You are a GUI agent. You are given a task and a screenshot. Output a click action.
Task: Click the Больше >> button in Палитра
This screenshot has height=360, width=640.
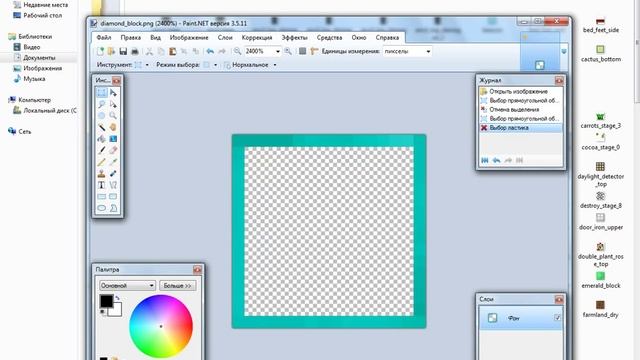(178, 286)
